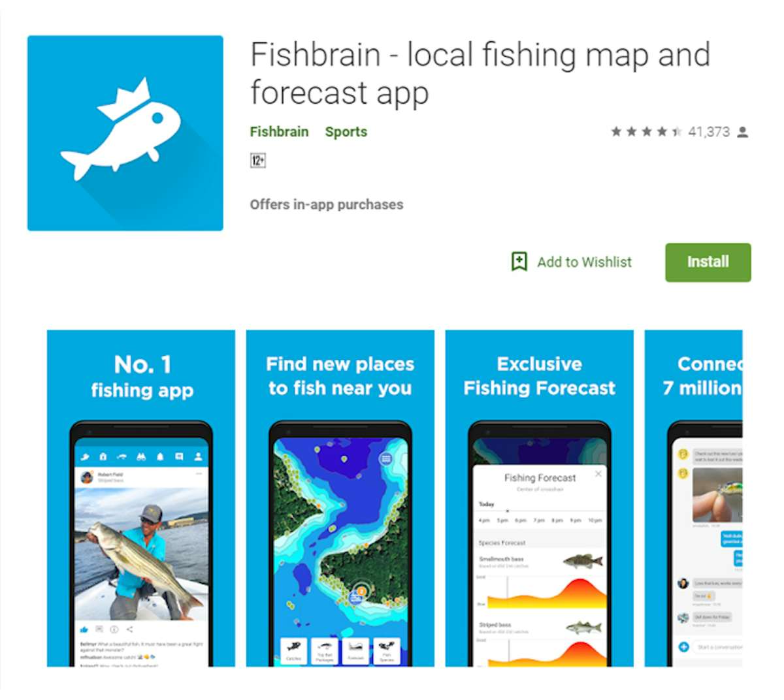
Task: Tap the map layers button on map screenshot
Action: 386,459
